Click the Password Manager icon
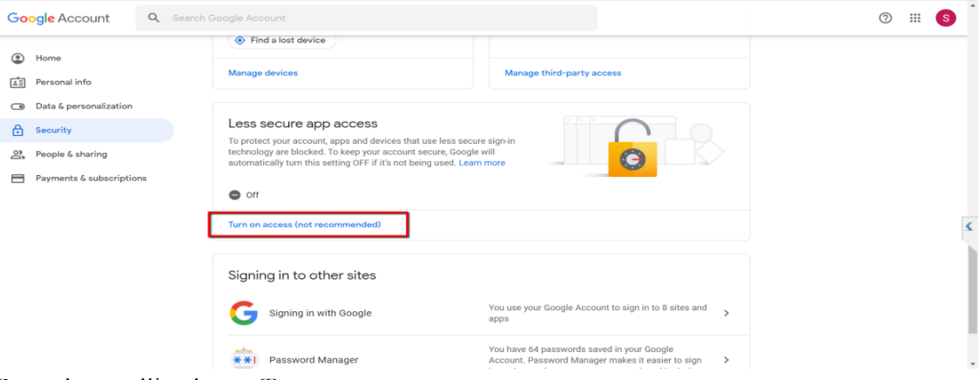The height and width of the screenshot is (380, 980). coord(243,359)
